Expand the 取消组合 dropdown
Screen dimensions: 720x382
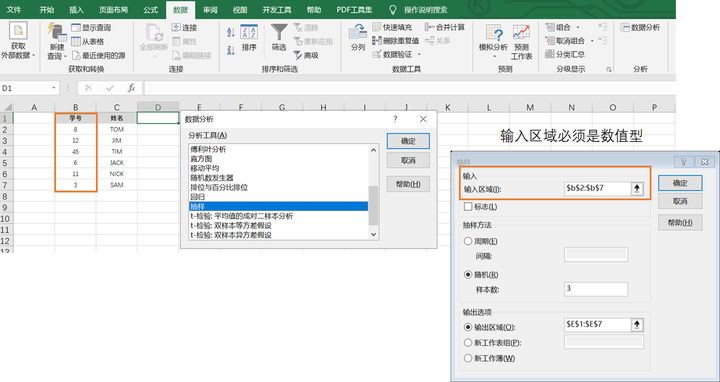click(x=591, y=41)
